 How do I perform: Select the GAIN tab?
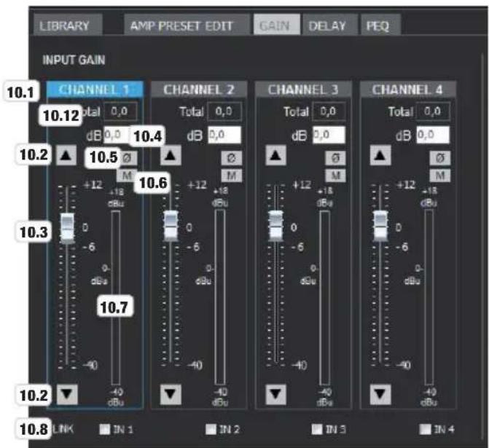click(x=277, y=25)
